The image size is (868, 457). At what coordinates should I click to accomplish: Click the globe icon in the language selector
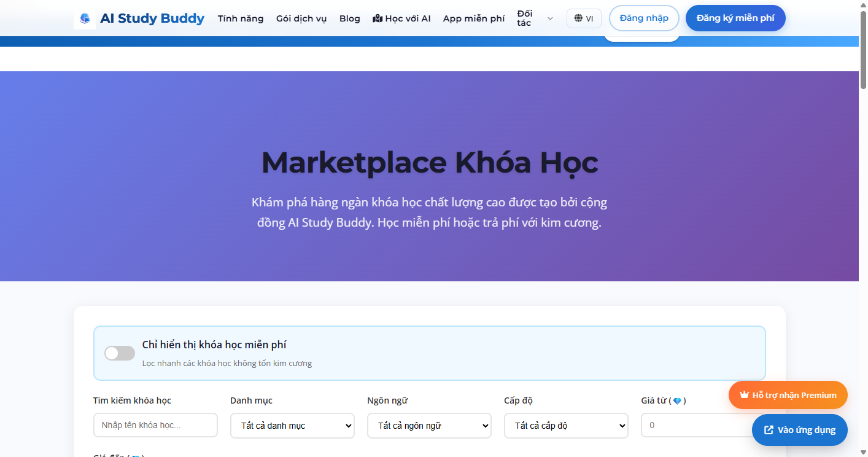(x=578, y=18)
